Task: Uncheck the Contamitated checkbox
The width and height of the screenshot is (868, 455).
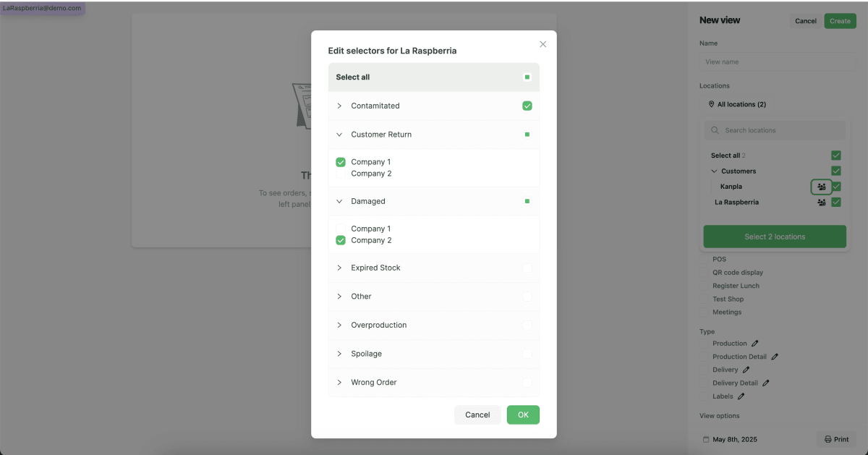Action: coord(527,106)
